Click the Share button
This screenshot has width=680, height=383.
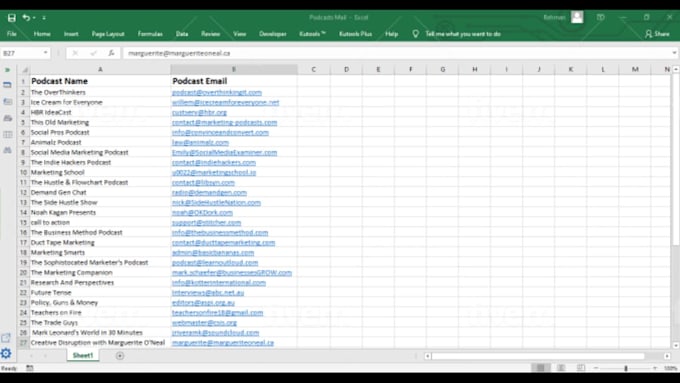657,34
